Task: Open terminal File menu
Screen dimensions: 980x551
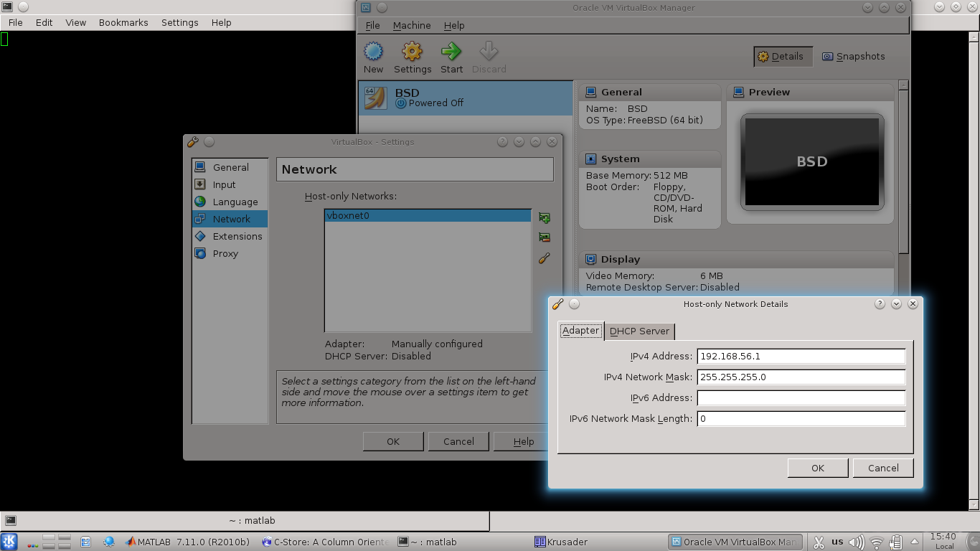Action: (x=16, y=22)
